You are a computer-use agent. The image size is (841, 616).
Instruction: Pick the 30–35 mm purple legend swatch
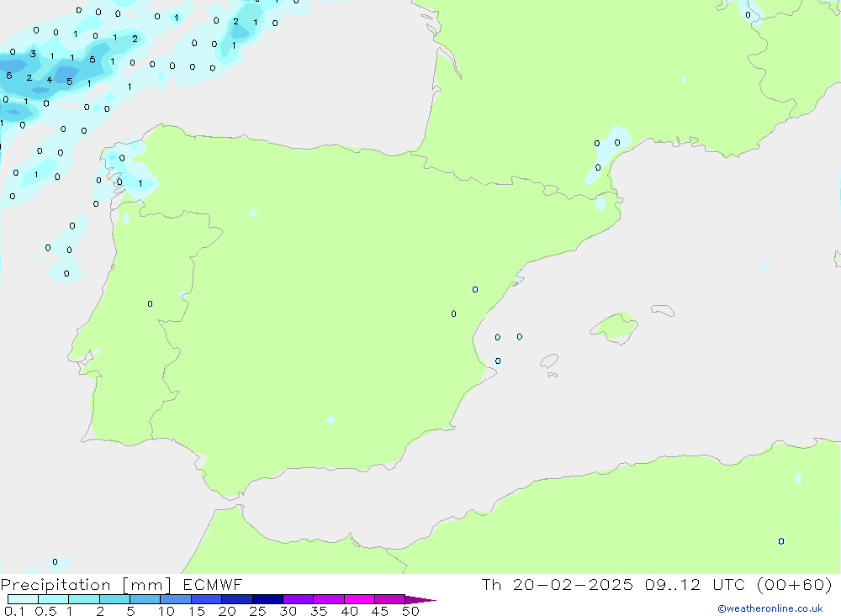299,599
